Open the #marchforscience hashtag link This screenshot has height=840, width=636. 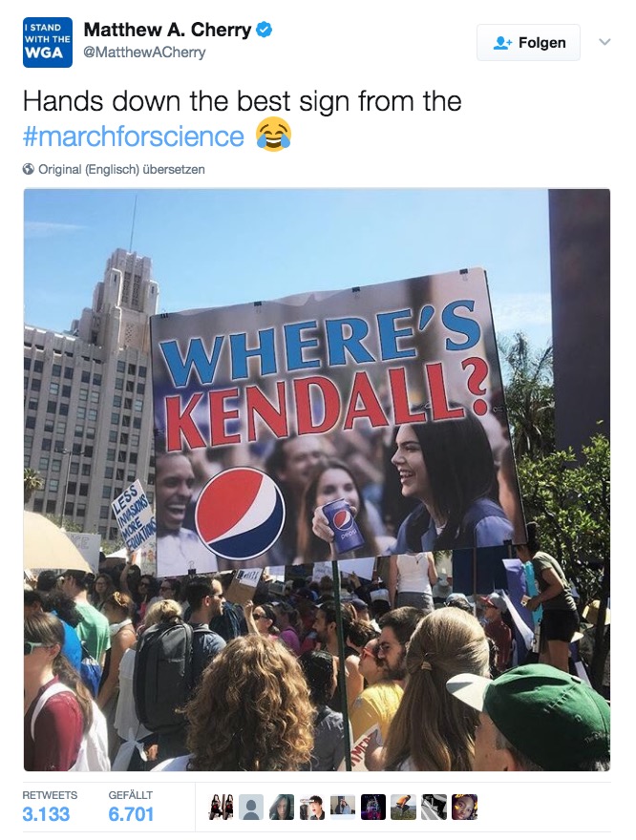[x=134, y=136]
